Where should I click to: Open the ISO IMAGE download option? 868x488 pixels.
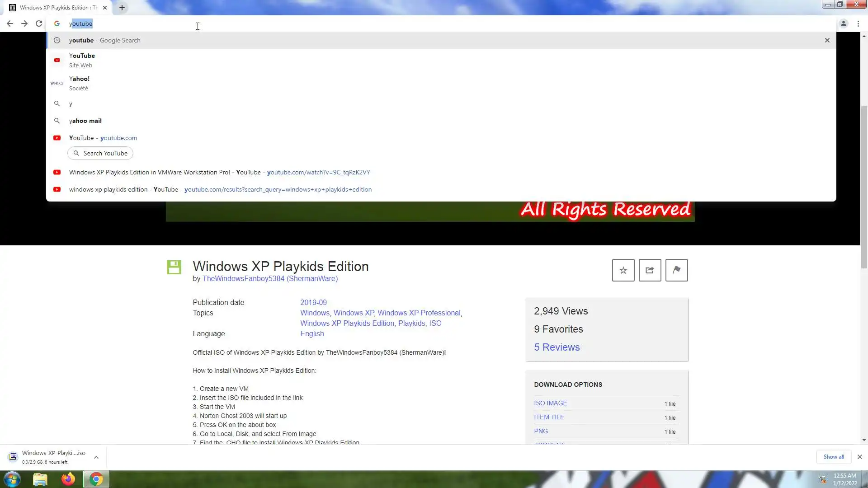(550, 403)
